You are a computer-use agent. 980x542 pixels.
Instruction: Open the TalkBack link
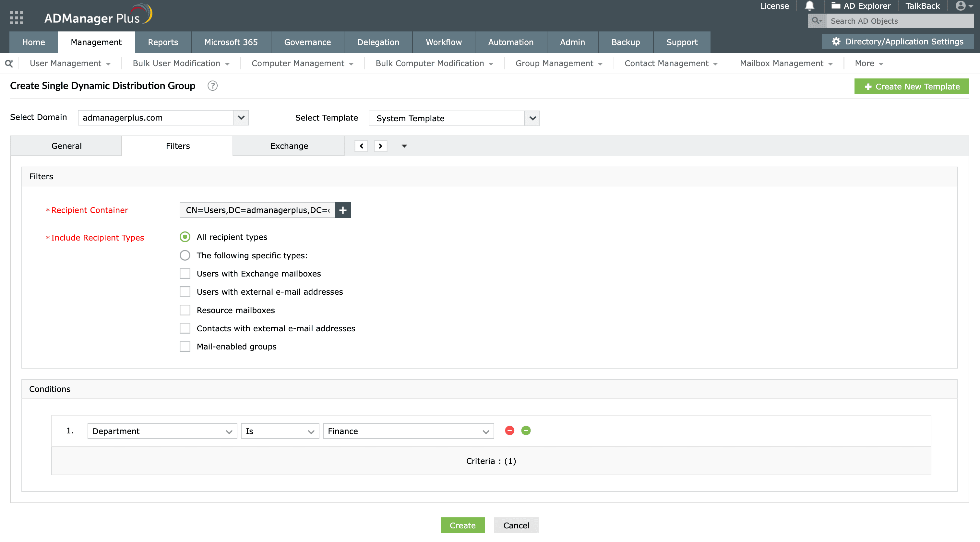(x=923, y=6)
